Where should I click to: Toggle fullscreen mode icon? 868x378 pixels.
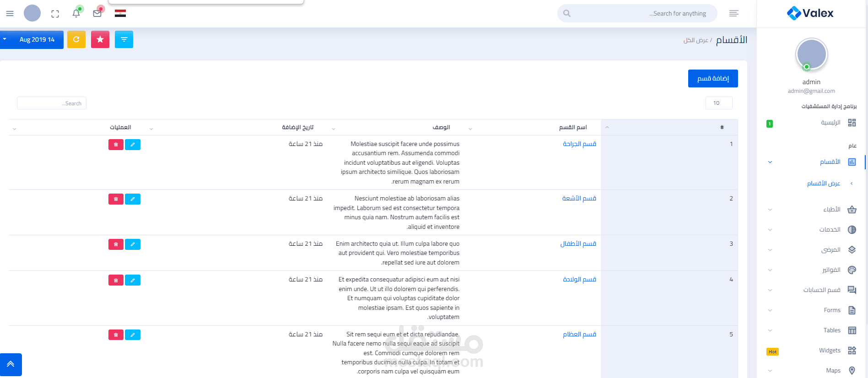pos(55,14)
